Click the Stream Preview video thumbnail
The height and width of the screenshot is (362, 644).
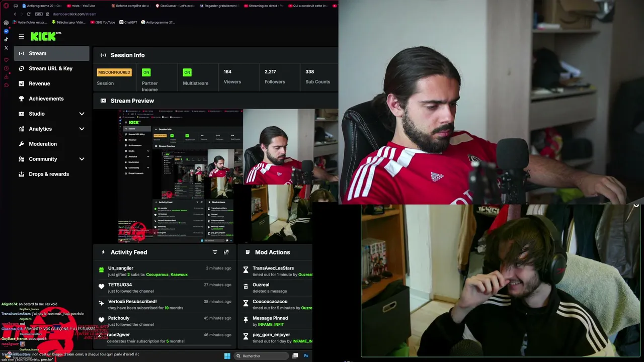(x=228, y=176)
